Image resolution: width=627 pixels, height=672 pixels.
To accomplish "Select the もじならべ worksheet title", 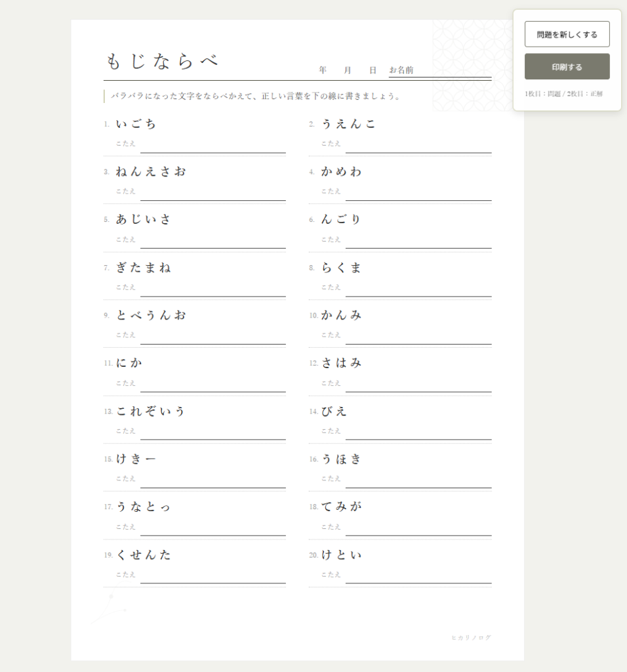I will point(161,62).
